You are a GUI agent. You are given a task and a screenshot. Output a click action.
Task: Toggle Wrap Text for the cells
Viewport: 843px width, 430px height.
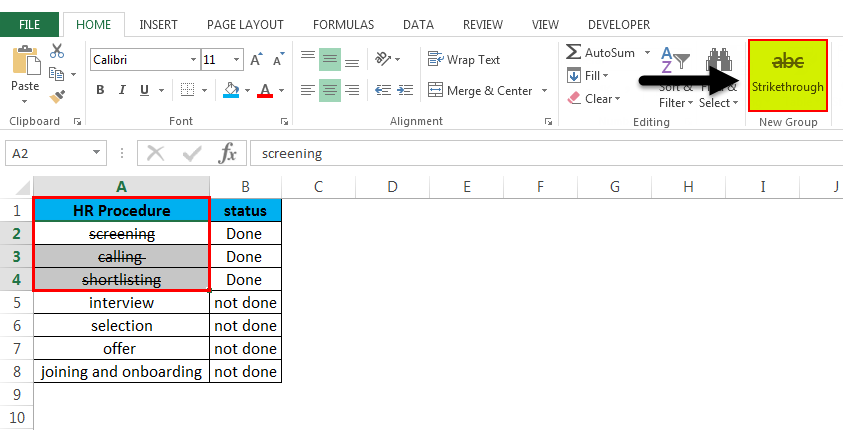pyautogui.click(x=464, y=60)
